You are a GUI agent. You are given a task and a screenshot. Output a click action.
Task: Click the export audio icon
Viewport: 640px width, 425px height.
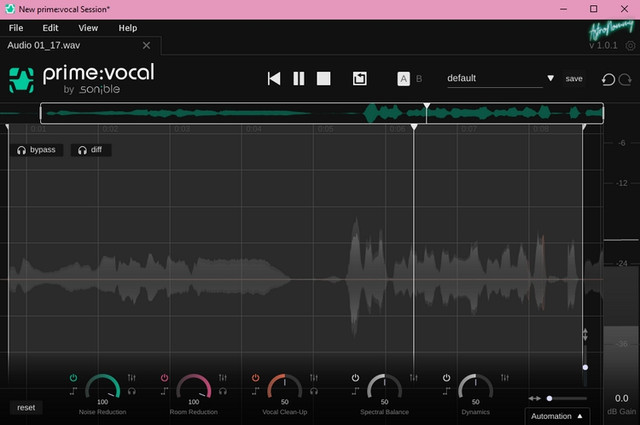click(x=360, y=78)
